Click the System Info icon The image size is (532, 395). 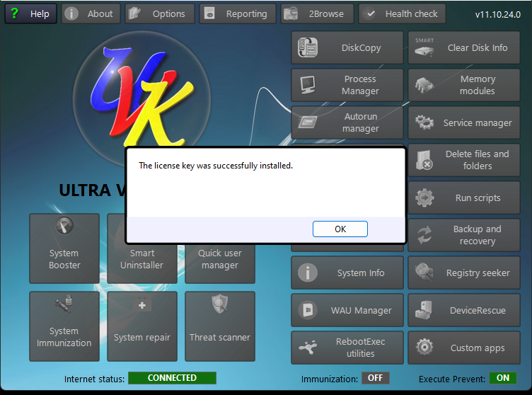pos(308,273)
